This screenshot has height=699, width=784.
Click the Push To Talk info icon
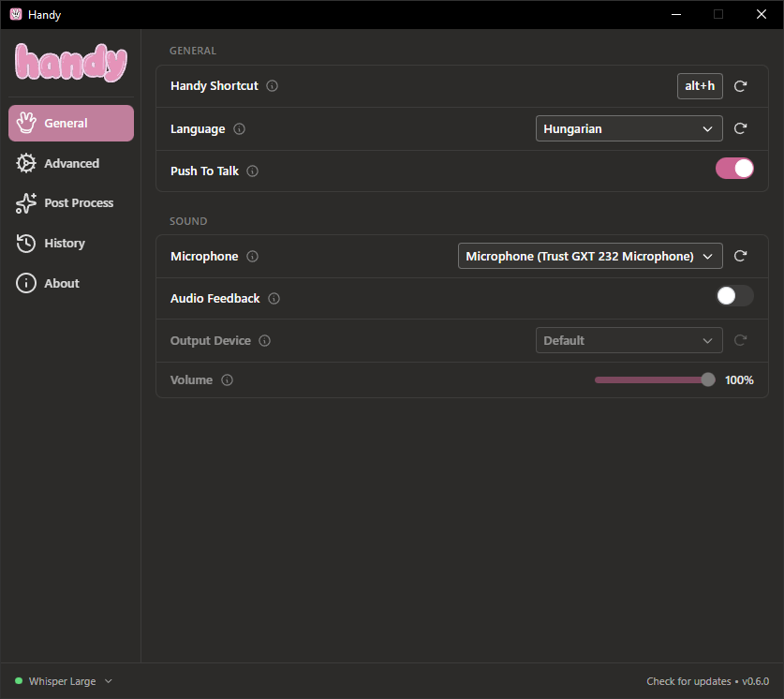pyautogui.click(x=251, y=171)
